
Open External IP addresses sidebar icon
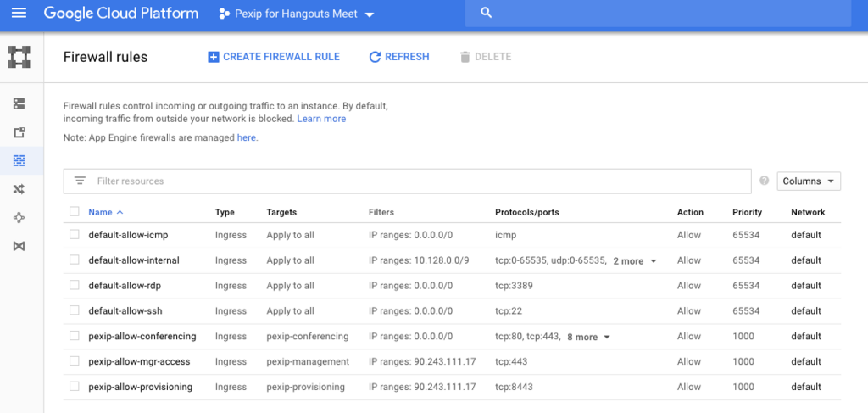19,132
